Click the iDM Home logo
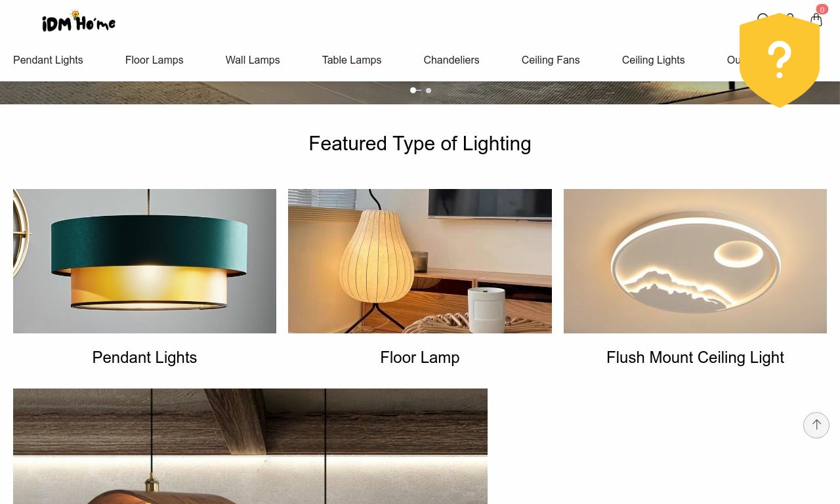This screenshot has width=840, height=504. 79,22
